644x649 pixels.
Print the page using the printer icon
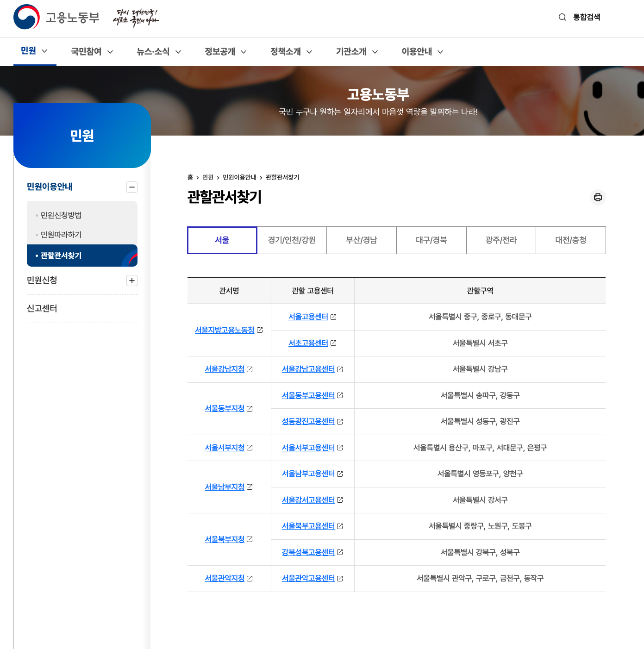(598, 198)
